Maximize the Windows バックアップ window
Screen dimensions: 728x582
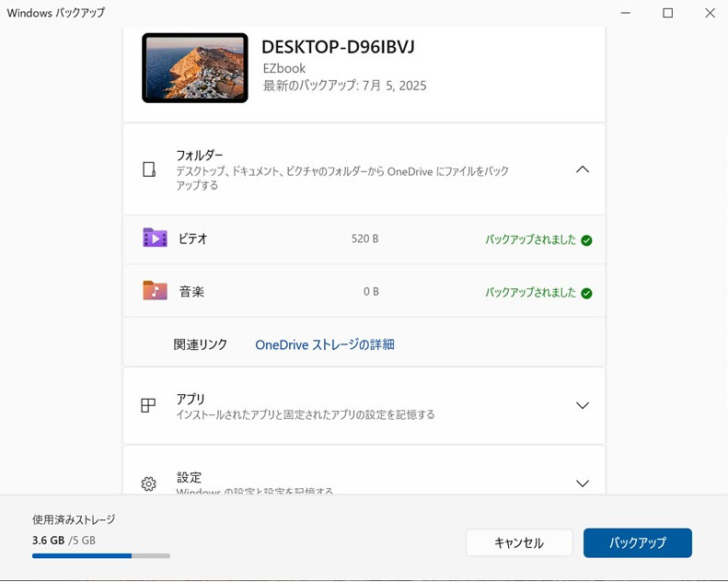667,13
